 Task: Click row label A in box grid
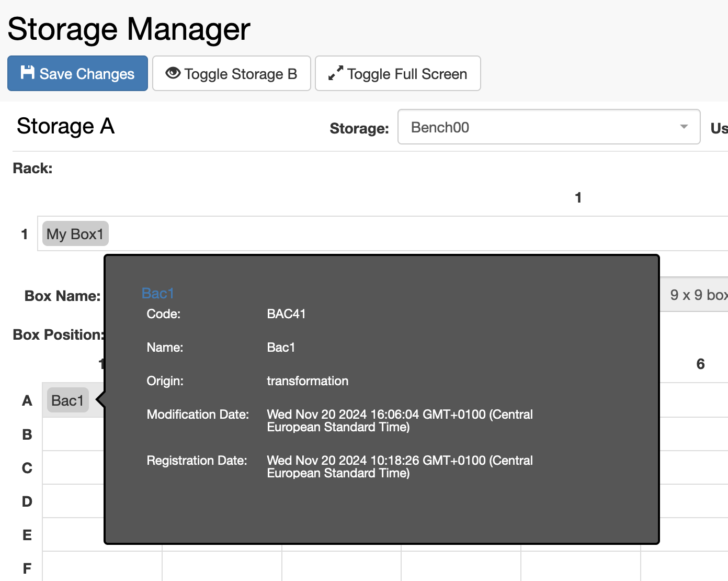[x=27, y=401]
